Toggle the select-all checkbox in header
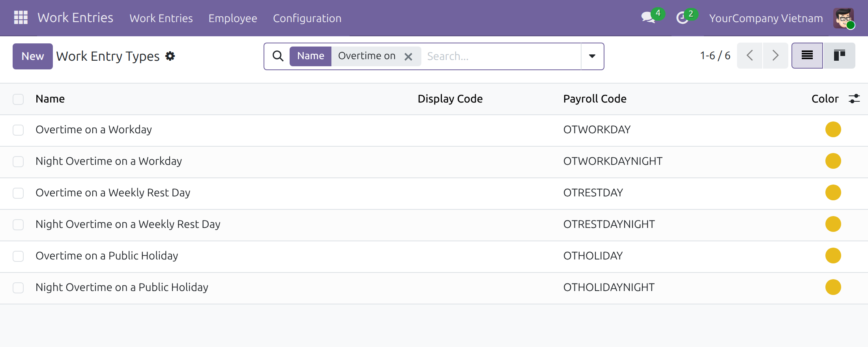Screen dimensions: 868x347 click(x=18, y=99)
